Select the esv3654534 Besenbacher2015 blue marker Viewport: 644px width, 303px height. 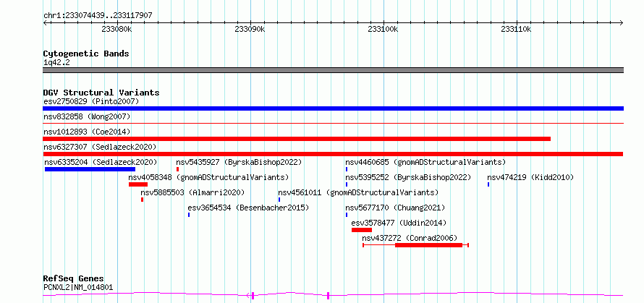click(x=189, y=215)
